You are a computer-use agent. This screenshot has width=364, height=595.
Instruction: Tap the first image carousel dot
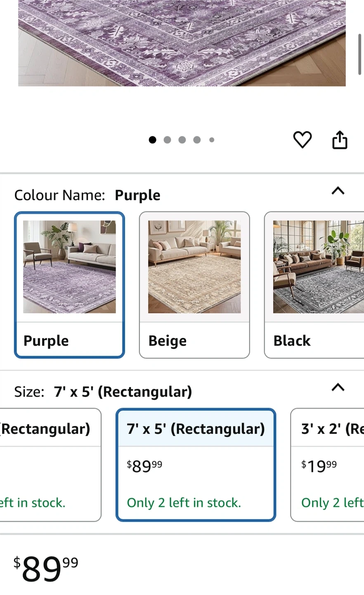(152, 140)
